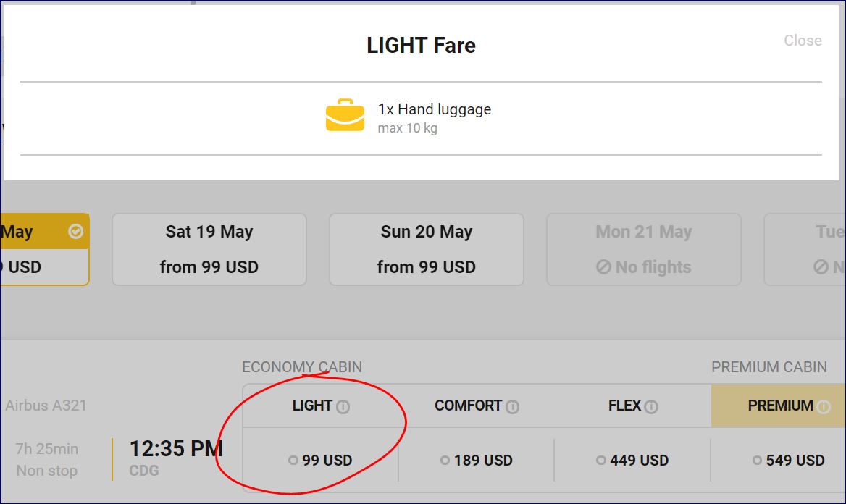The width and height of the screenshot is (846, 504).
Task: Click the LIGHT fare column header
Action: 312,406
